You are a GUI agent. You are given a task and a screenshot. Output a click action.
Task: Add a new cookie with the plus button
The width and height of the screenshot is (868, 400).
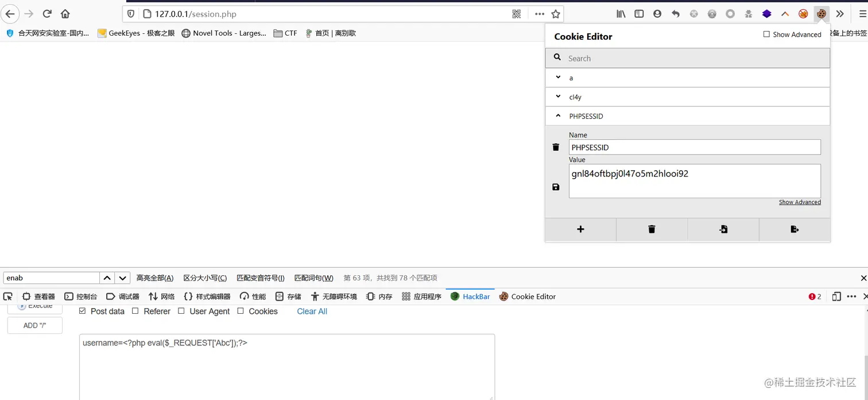(x=580, y=229)
